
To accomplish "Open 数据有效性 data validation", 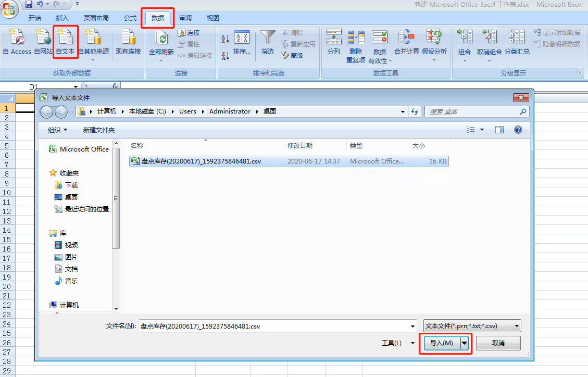I will pyautogui.click(x=380, y=46).
